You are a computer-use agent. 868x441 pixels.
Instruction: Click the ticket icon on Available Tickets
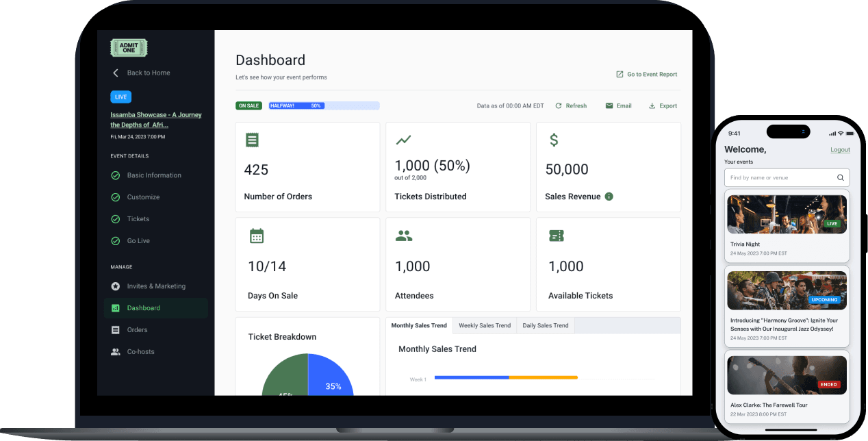557,236
